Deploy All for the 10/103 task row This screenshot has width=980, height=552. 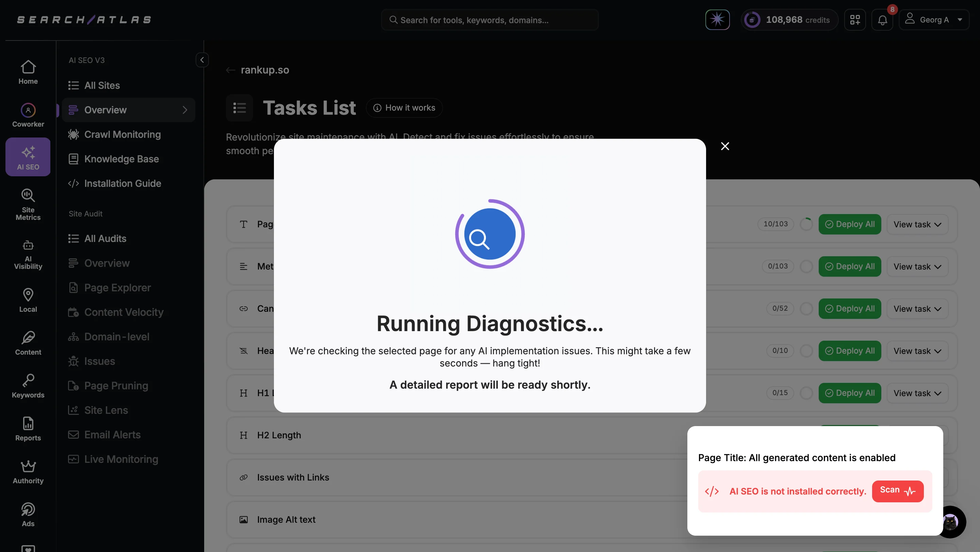(x=850, y=224)
